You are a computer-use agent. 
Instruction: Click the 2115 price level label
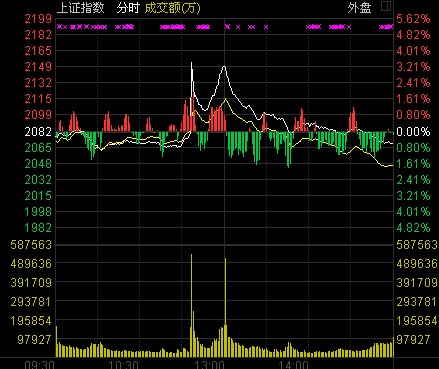tap(38, 99)
